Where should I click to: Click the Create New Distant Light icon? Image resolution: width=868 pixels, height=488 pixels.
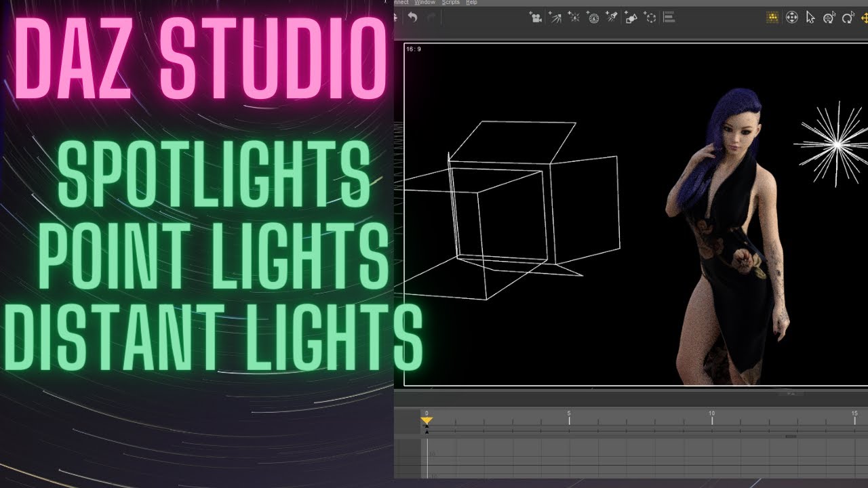pos(555,18)
